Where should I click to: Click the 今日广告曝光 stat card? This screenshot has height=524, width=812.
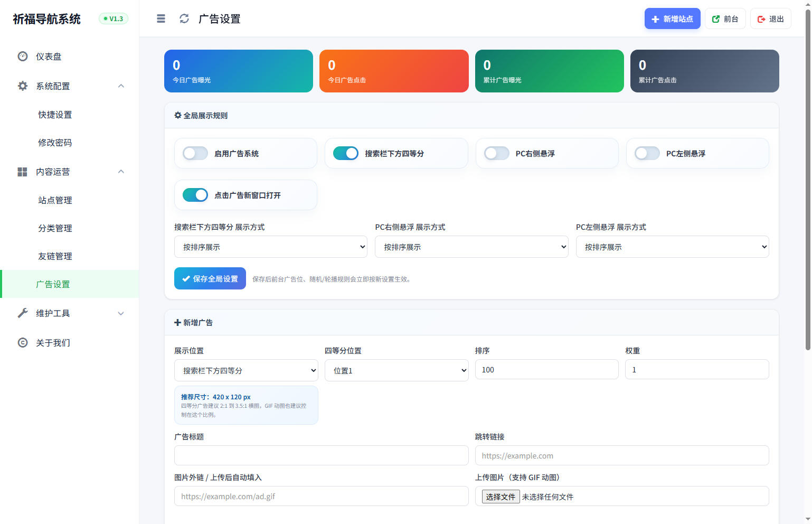(239, 71)
